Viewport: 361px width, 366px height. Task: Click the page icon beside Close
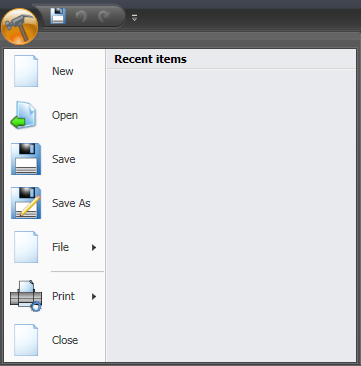pos(26,340)
